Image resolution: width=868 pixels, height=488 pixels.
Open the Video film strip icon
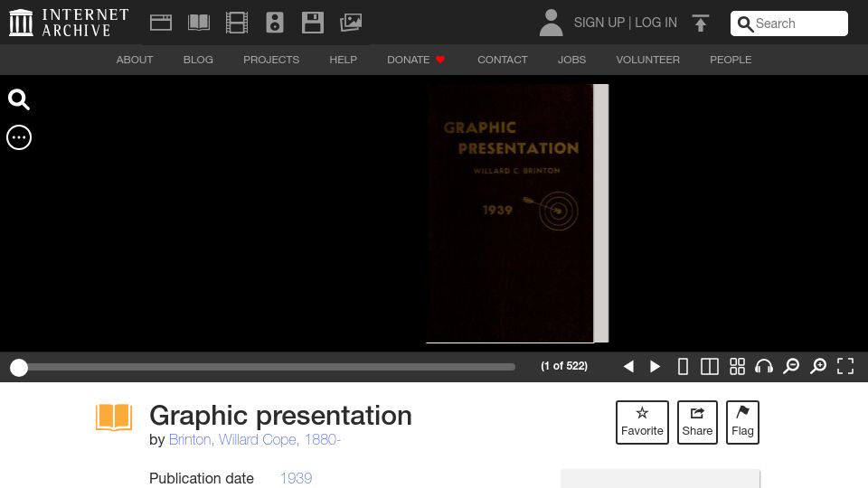click(237, 23)
